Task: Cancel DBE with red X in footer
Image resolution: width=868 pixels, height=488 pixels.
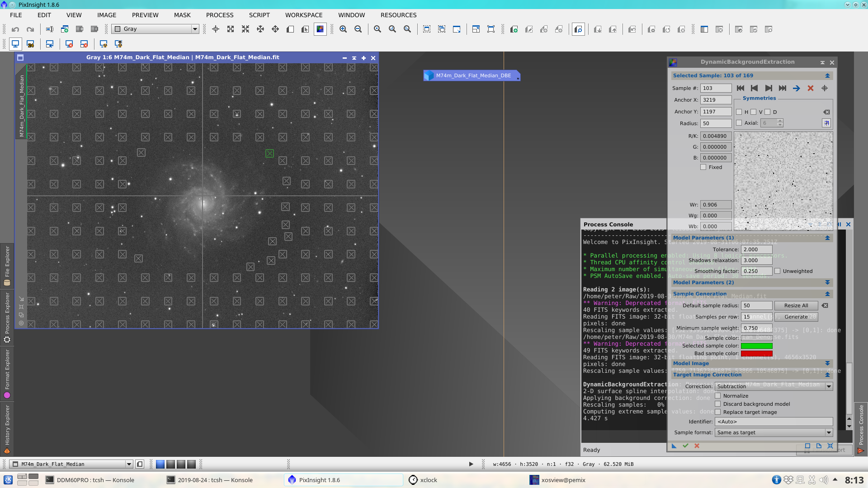Action: (697, 446)
